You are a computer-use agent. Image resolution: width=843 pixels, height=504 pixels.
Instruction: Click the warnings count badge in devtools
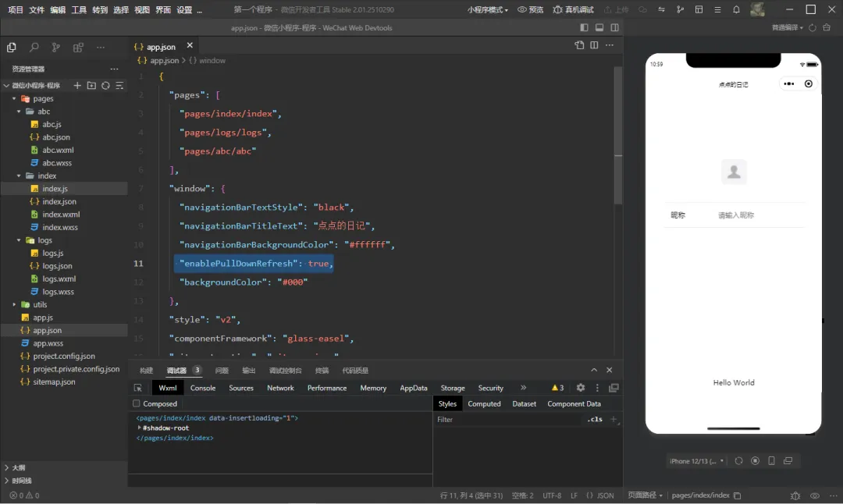coord(557,388)
